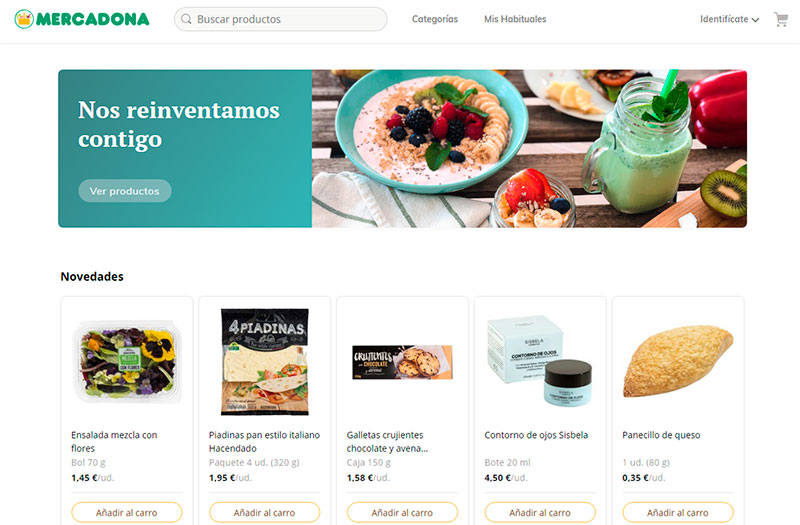Focus the Buscar productos search field
Screen dimensions: 800x525
pyautogui.click(x=280, y=19)
